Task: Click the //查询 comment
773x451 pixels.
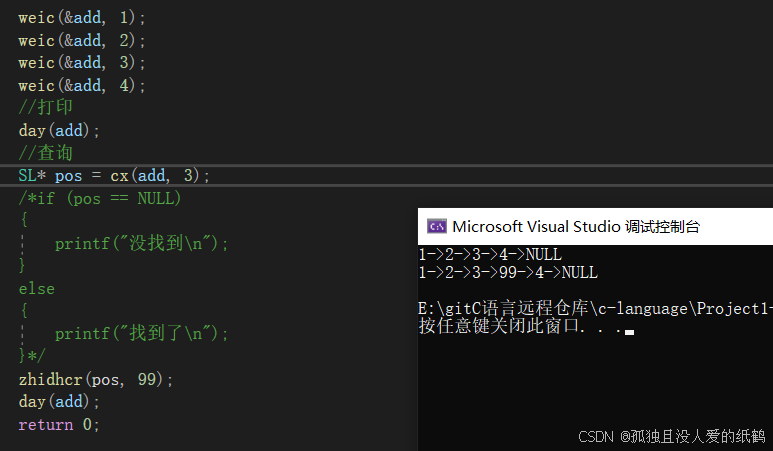Action: coord(45,153)
